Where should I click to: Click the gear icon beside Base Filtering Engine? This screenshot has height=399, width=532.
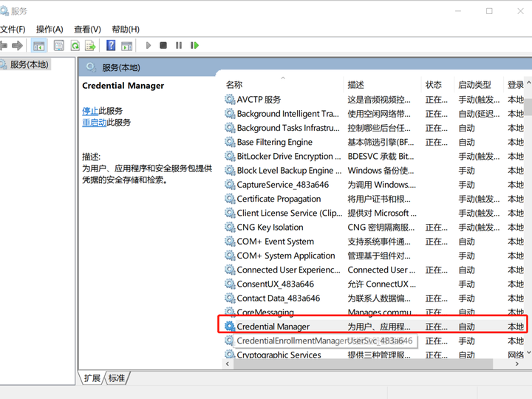pyautogui.click(x=230, y=142)
